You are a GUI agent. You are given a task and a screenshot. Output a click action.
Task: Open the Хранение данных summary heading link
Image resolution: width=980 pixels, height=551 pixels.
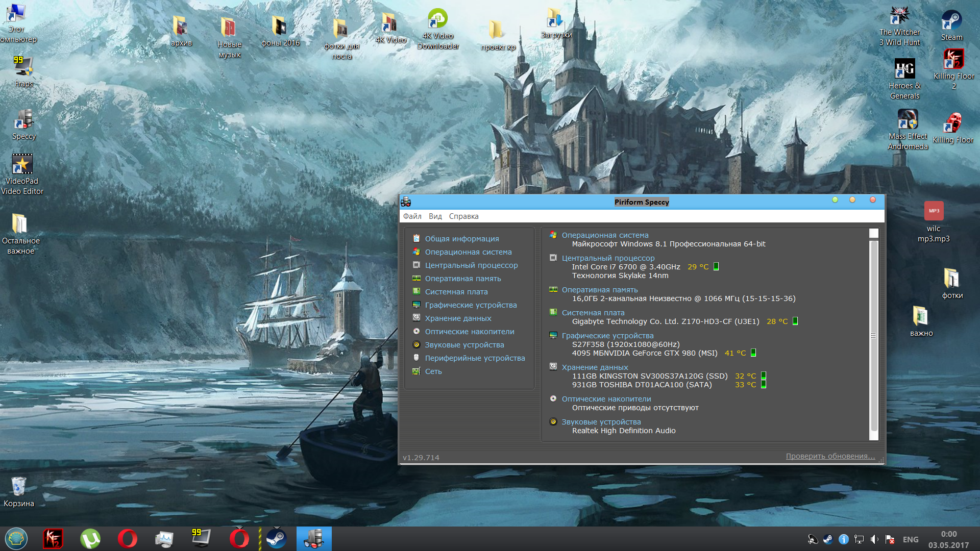tap(595, 367)
